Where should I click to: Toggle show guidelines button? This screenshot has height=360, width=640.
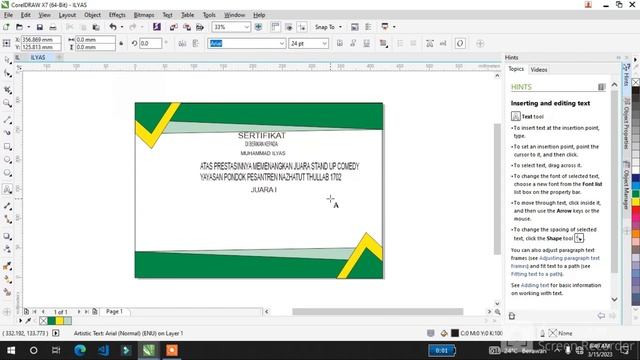(x=302, y=27)
